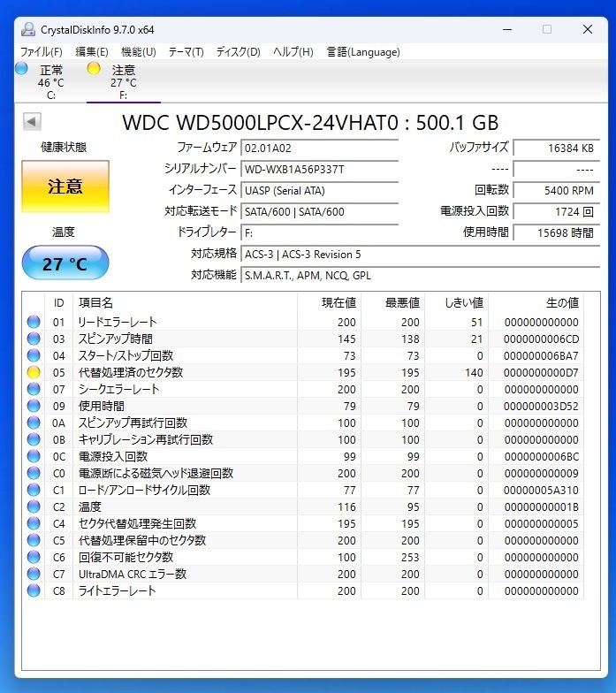Screen dimensions: 616x693
Task: Click the power on hours field 15698 時間
Action: pyautogui.click(x=557, y=233)
